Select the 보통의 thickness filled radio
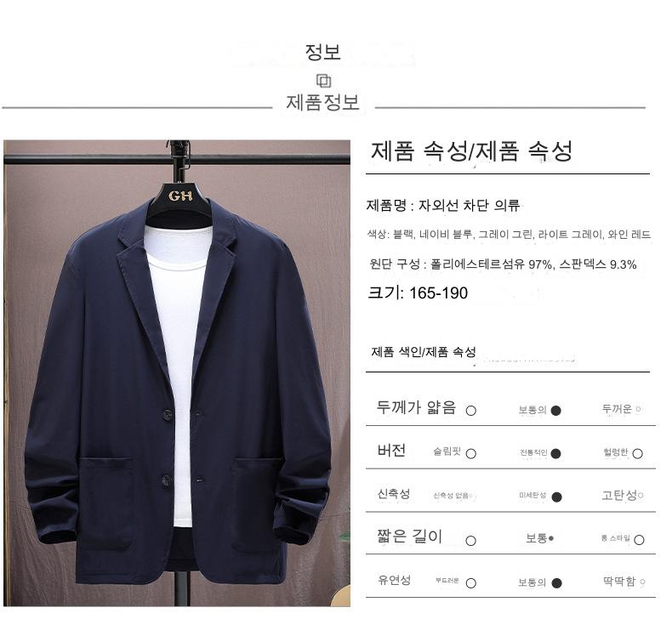The image size is (672, 619). (x=555, y=411)
